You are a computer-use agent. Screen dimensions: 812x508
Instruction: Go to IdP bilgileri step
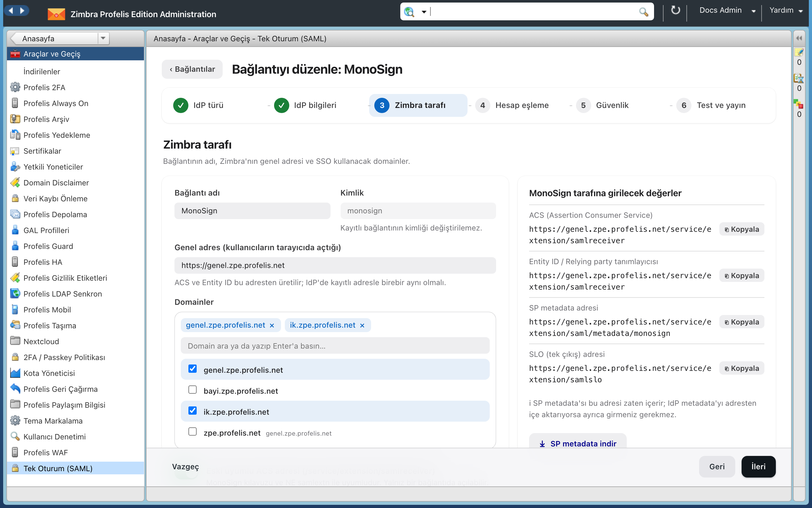pyautogui.click(x=305, y=105)
